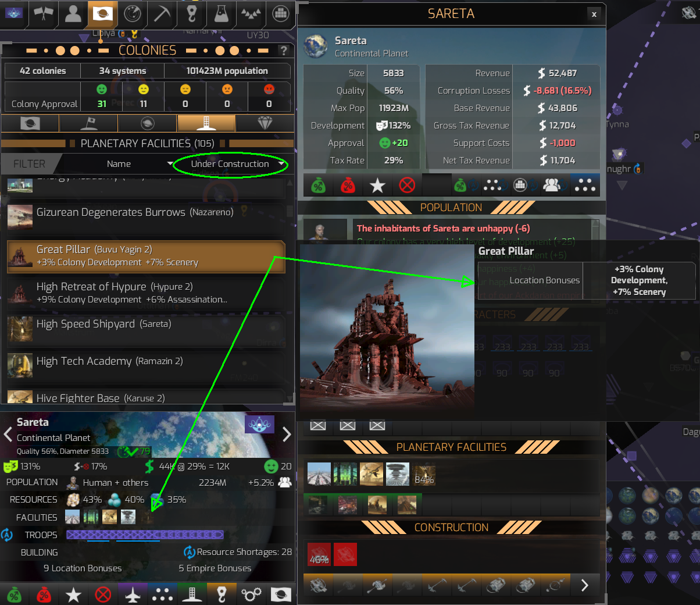Toggle automation icon beside Resource Shortages
Screen dimensions: 700x605
(x=190, y=552)
